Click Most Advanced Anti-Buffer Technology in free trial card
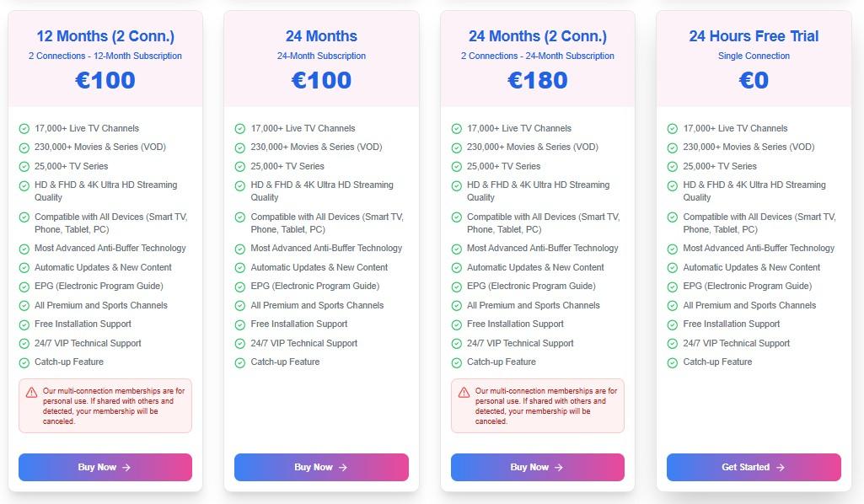The image size is (864, 504). 759,249
